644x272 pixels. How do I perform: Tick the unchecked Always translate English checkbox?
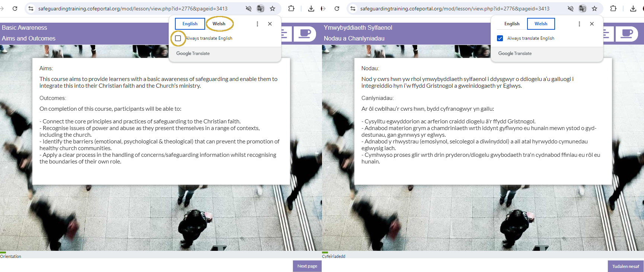(x=178, y=38)
